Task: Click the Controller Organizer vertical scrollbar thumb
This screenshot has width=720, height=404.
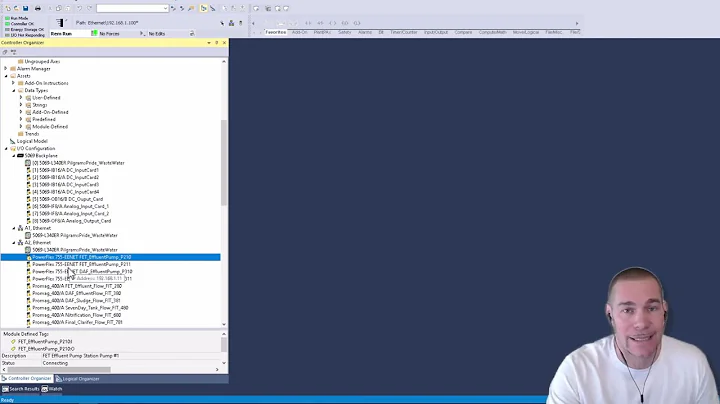Action: (x=224, y=162)
